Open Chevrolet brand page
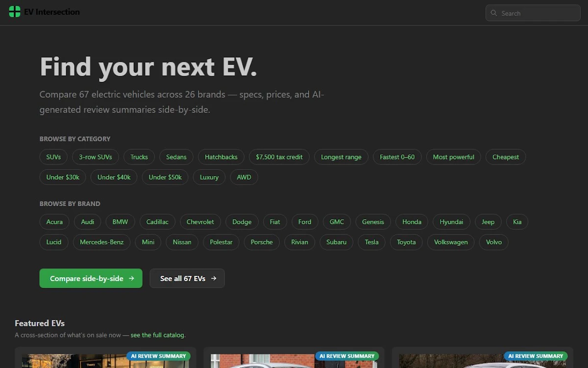Viewport: 588px width, 368px height. tap(200, 222)
